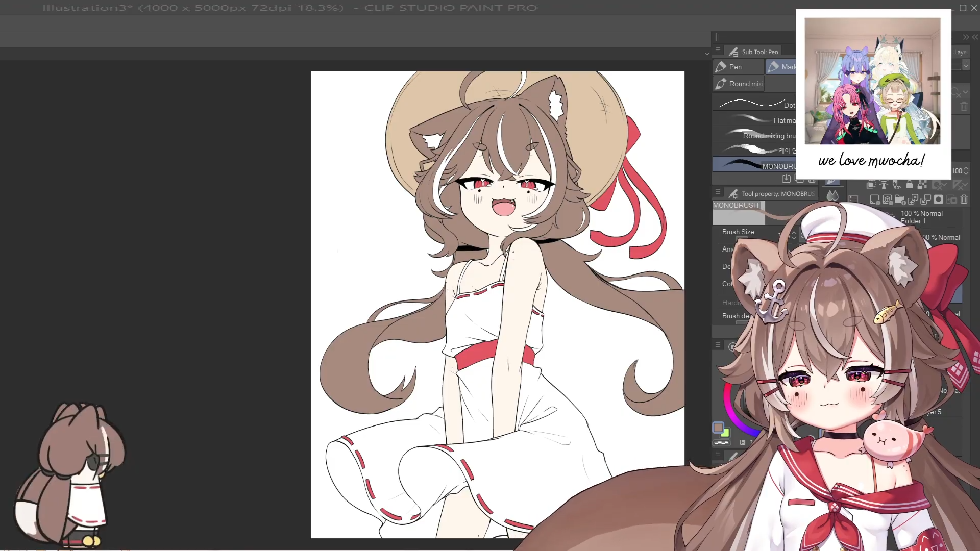Select the Dot pen sub tool
Image resolution: width=980 pixels, height=551 pixels.
[x=754, y=104]
